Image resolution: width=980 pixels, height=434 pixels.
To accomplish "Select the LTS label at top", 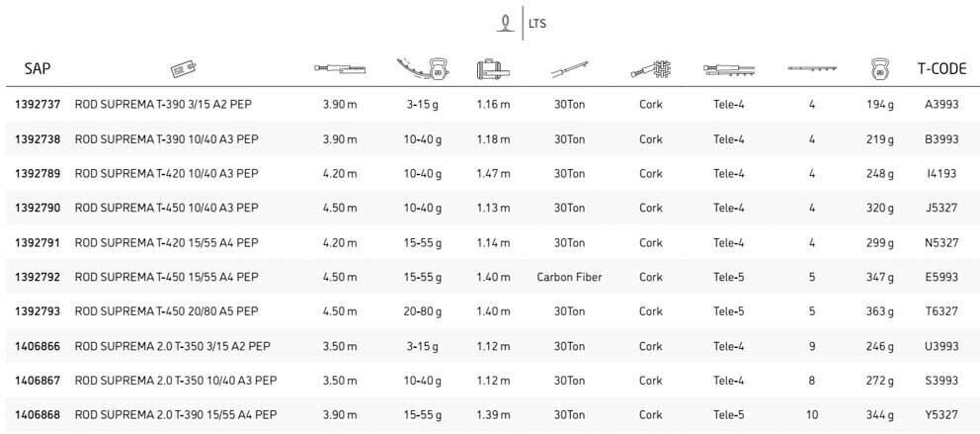I will click(538, 24).
